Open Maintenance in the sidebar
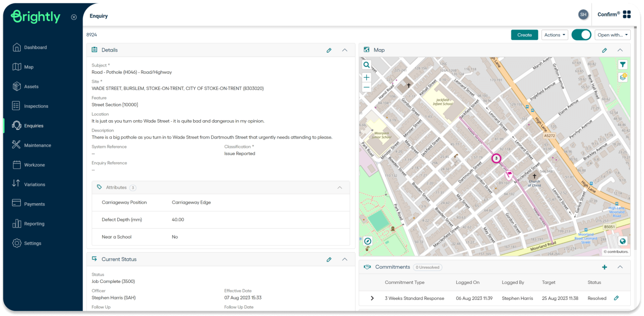Image resolution: width=644 pixels, height=316 pixels. [x=37, y=145]
